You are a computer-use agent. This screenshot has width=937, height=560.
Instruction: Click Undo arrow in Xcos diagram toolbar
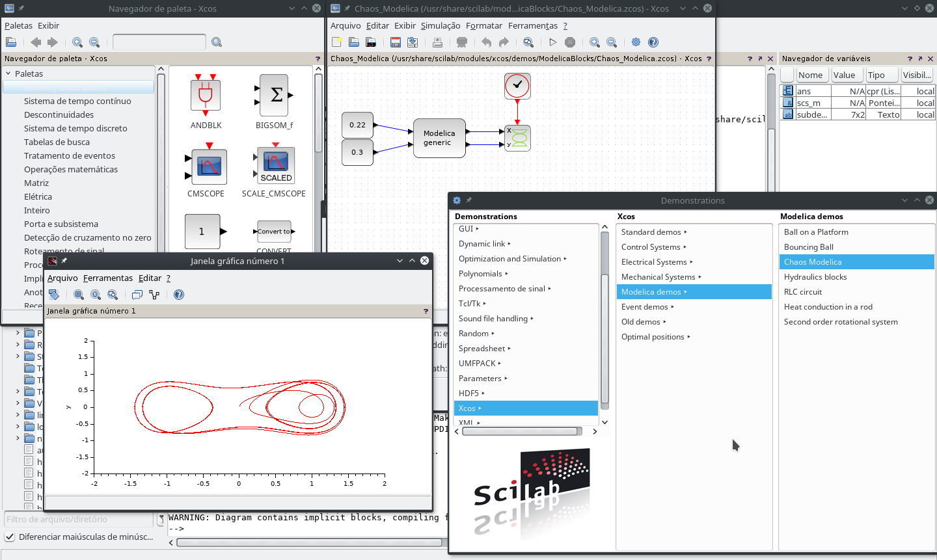pos(486,42)
